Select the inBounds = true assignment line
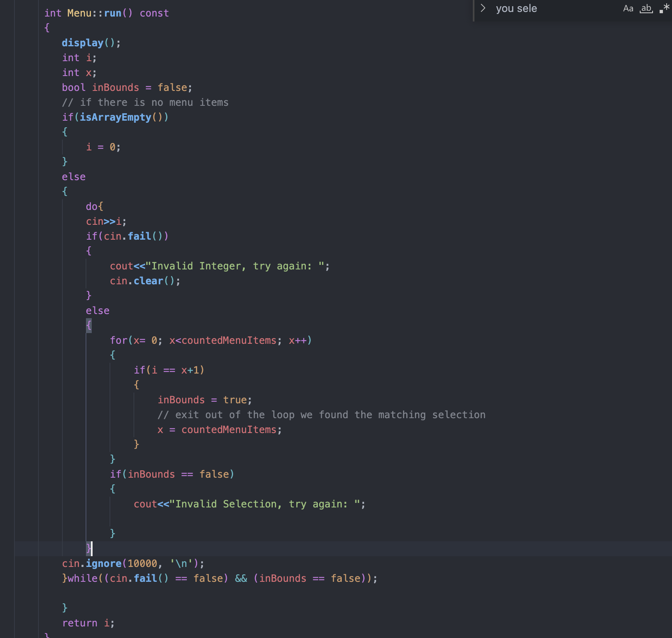This screenshot has width=672, height=638. [205, 400]
